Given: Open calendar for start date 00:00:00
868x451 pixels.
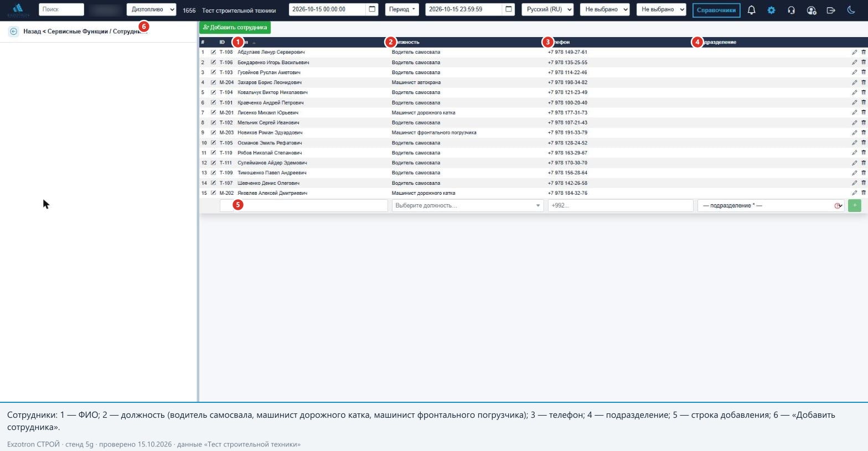Looking at the screenshot, I should [372, 9].
